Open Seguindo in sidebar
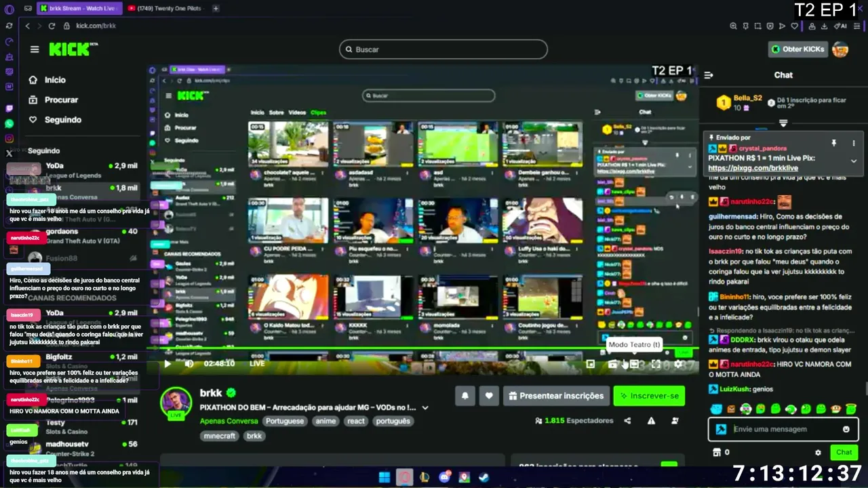Screen dimensions: 868x488 coord(55,119)
